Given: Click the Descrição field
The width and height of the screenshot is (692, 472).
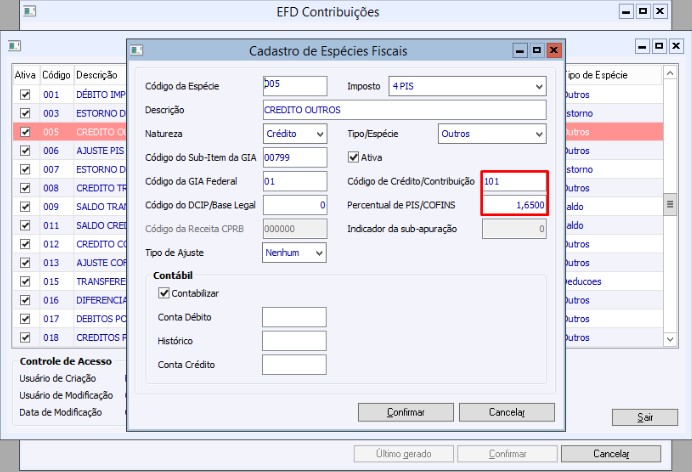Looking at the screenshot, I should [x=404, y=110].
